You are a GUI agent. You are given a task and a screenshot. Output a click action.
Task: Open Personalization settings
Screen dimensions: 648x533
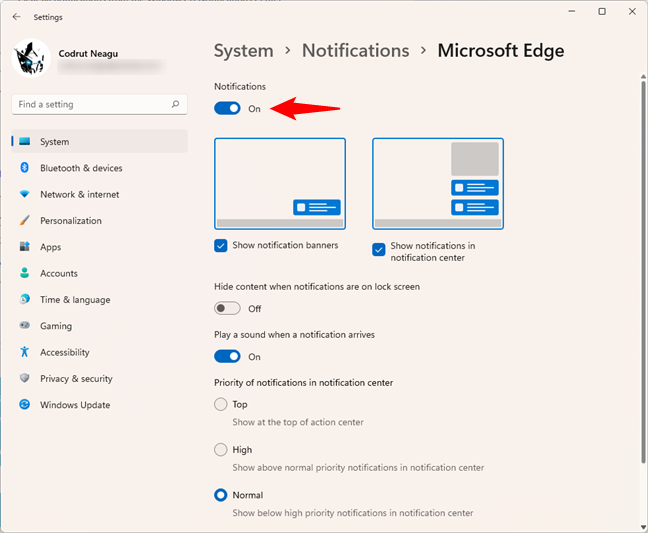100,221
